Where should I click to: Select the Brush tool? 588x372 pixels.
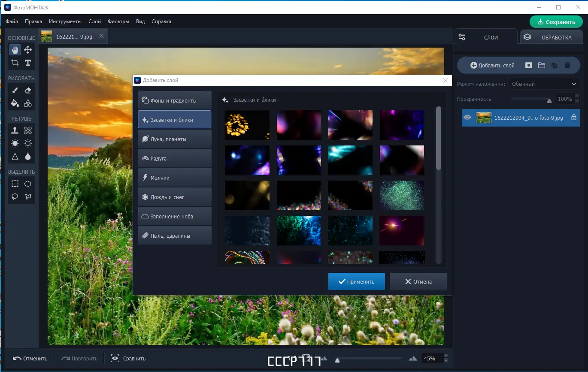click(15, 90)
